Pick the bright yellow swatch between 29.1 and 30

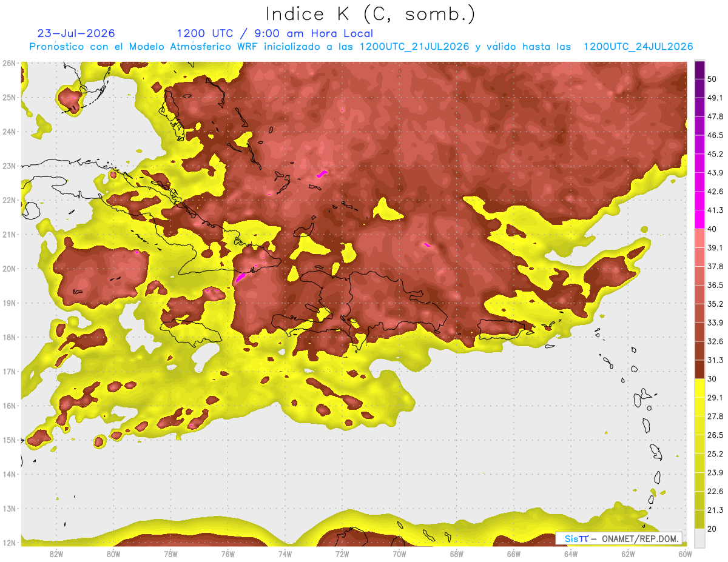coord(699,388)
